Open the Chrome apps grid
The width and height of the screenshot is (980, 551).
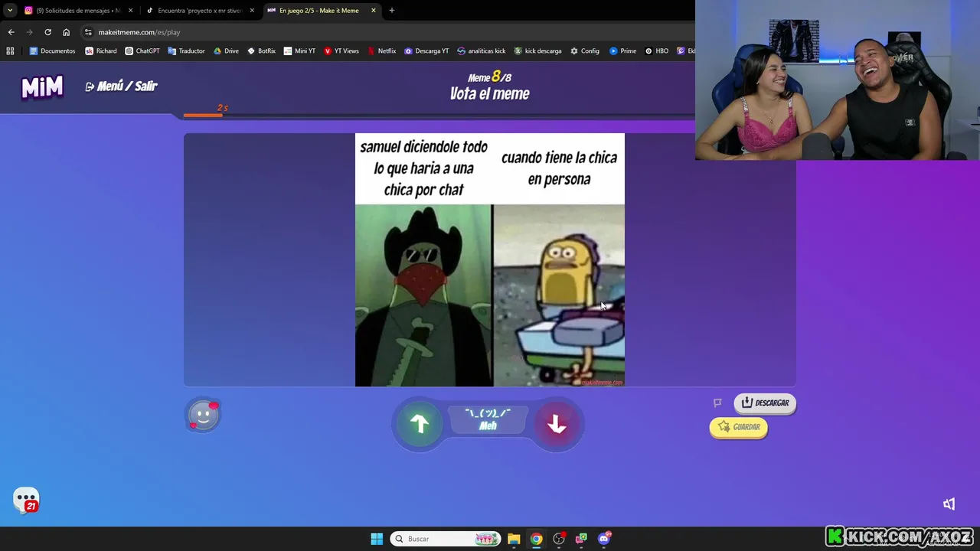(x=10, y=51)
